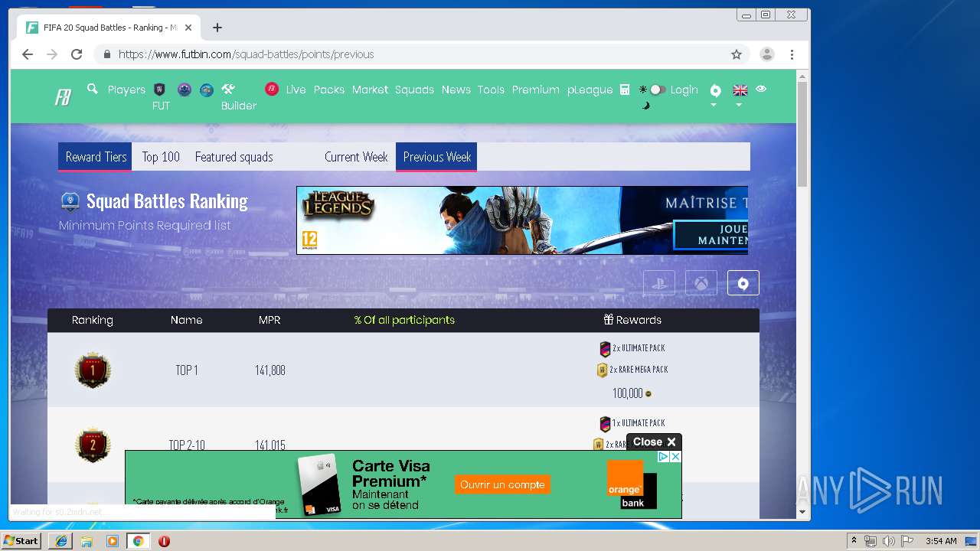Select the Xbox platform button
This screenshot has height=551, width=980.
tap(701, 282)
